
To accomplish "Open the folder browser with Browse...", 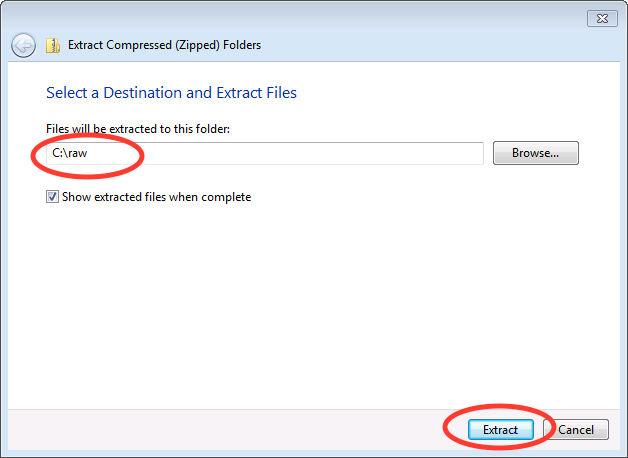I will [535, 153].
